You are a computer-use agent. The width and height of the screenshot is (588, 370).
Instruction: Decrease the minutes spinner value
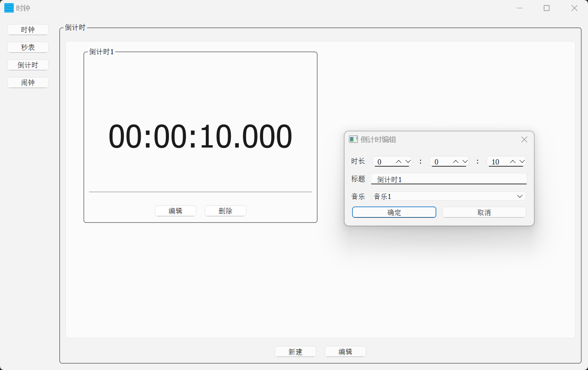tap(465, 162)
